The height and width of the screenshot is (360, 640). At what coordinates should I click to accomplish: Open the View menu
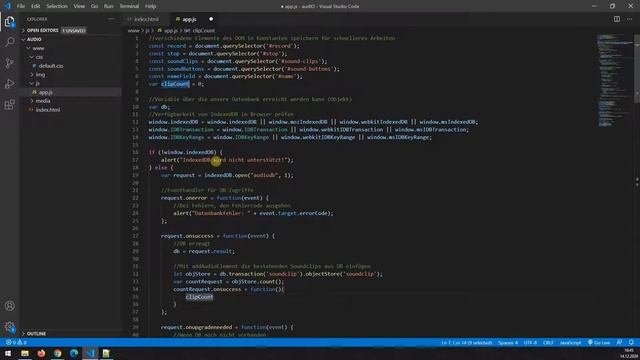tap(79, 6)
